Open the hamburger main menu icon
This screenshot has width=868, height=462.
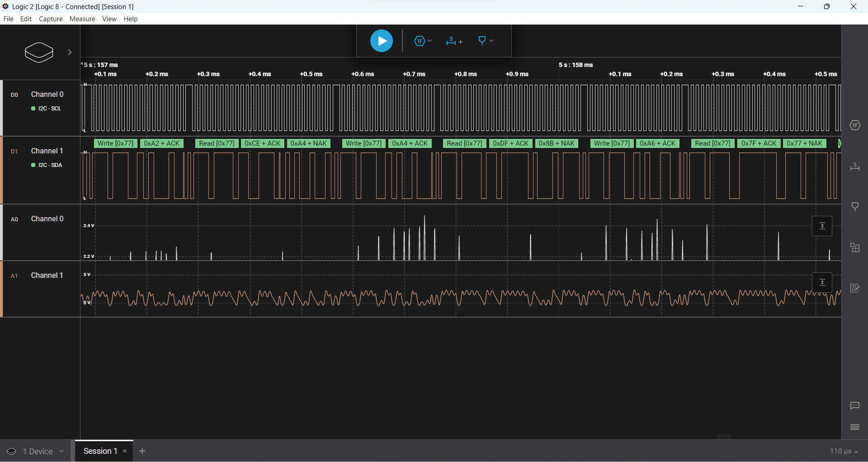pyautogui.click(x=855, y=427)
